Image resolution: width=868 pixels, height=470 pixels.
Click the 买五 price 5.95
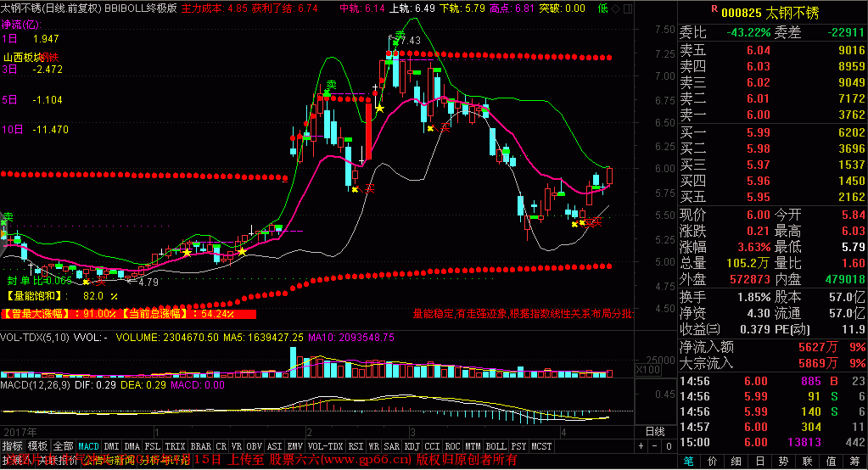tap(759, 197)
